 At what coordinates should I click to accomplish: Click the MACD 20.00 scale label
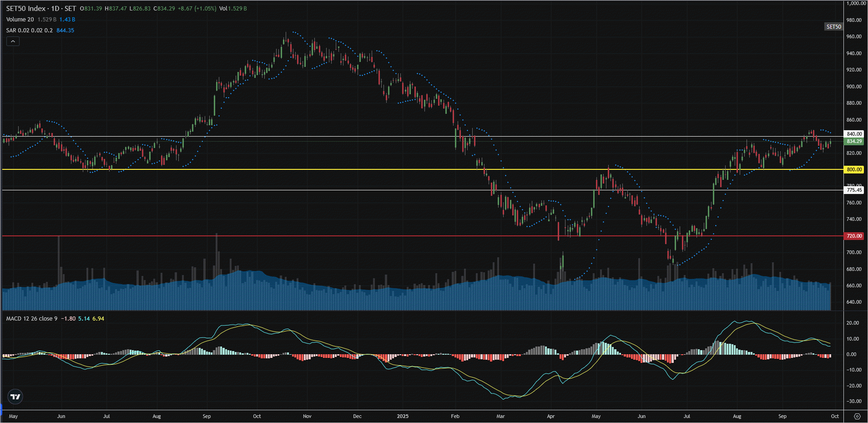pyautogui.click(x=853, y=323)
